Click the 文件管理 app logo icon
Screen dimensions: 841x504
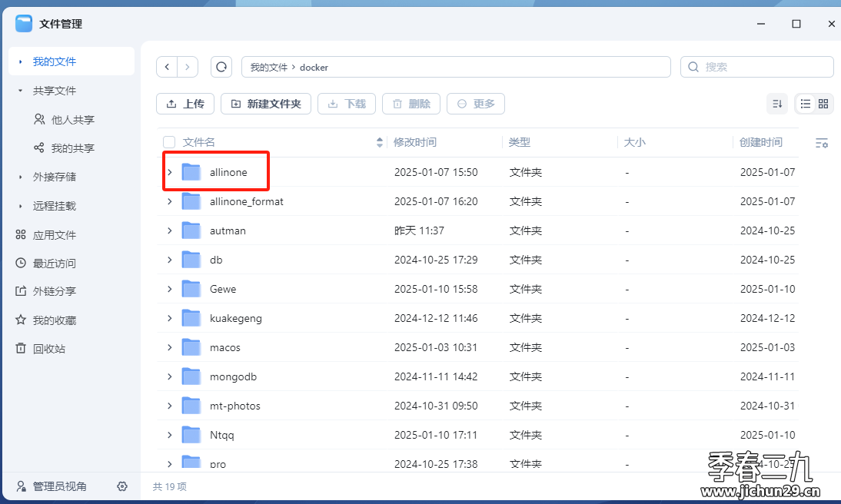[24, 24]
